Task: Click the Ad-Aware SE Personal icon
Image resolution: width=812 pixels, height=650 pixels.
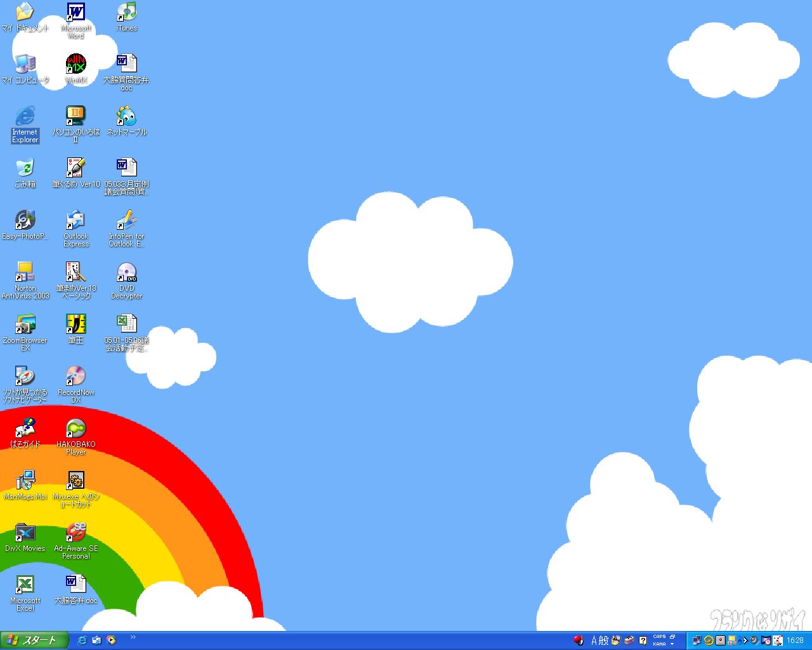Action: [x=76, y=533]
